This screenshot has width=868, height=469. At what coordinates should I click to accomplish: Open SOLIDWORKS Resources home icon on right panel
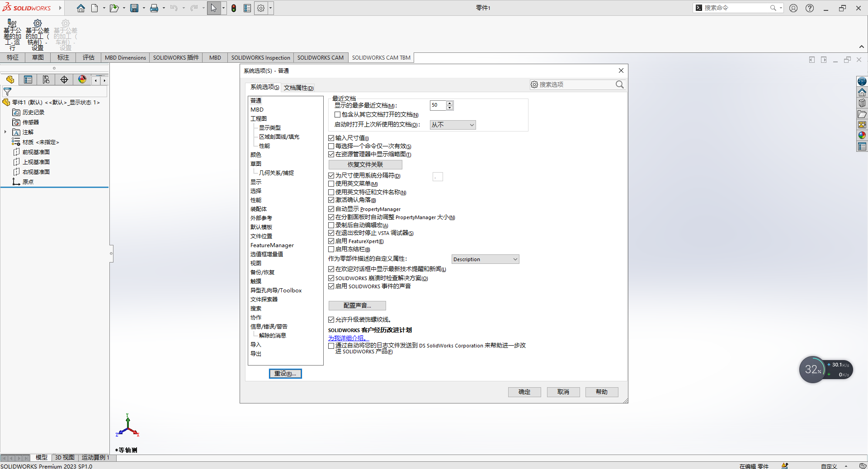click(862, 91)
